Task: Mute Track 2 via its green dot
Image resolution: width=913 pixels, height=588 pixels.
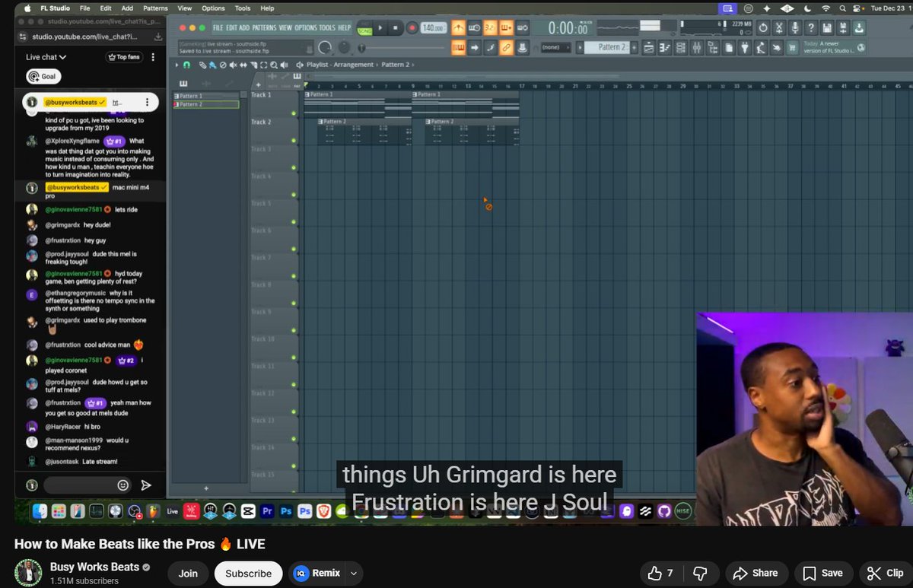Action: click(294, 141)
